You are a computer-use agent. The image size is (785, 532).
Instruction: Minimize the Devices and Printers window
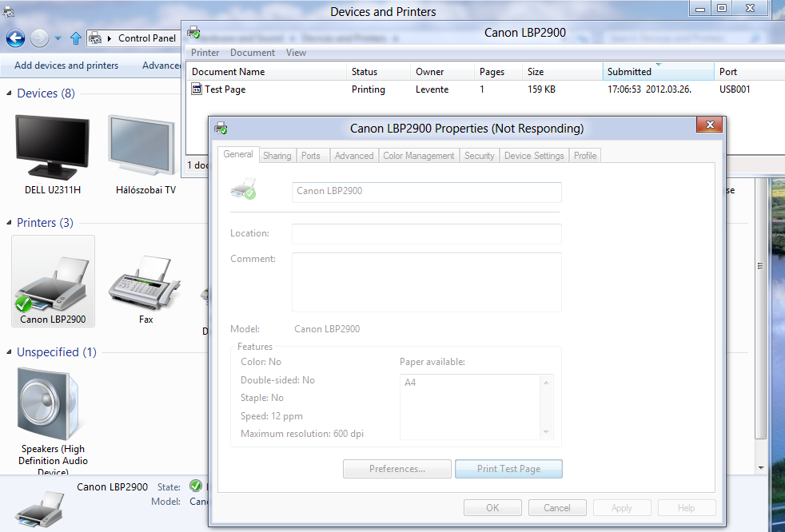(x=700, y=9)
